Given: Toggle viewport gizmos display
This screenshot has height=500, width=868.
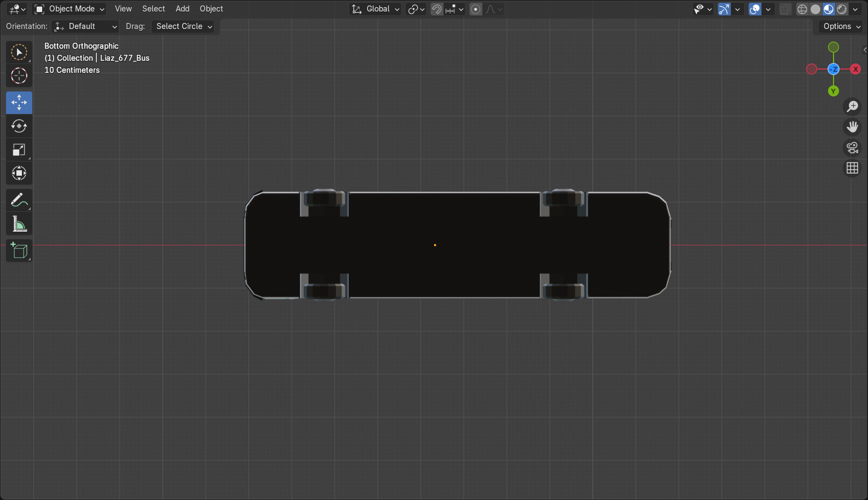Looking at the screenshot, I should click(x=724, y=9).
